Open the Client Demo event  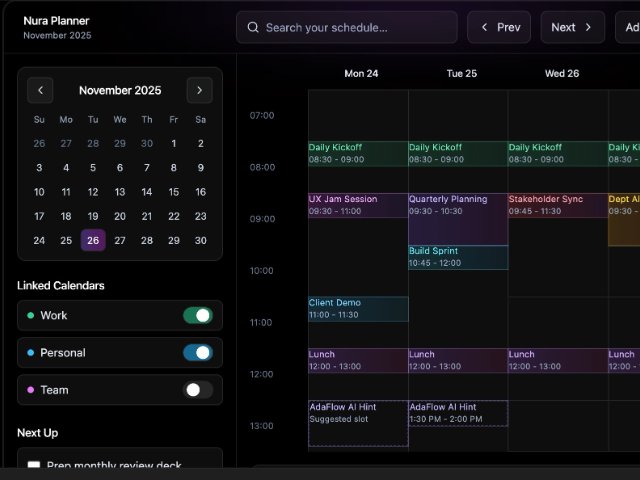click(357, 308)
